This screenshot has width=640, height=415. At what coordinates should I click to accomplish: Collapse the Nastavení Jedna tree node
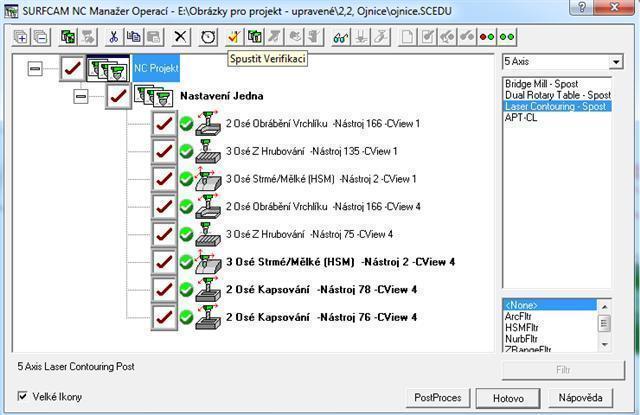click(x=81, y=97)
